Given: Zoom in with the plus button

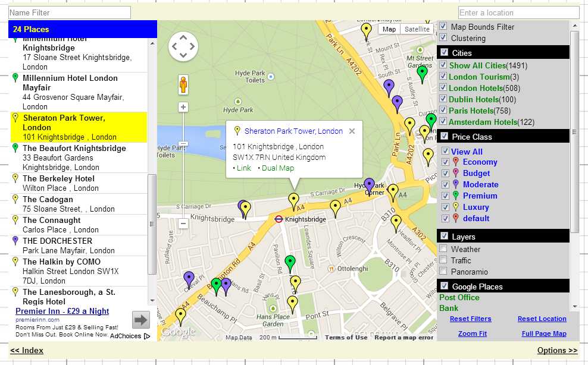Looking at the screenshot, I should click(x=183, y=107).
